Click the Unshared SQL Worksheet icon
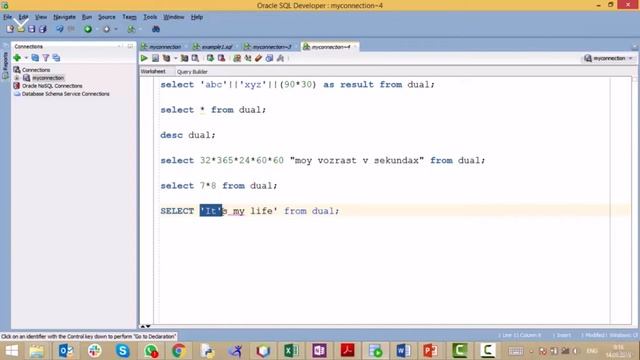 click(x=237, y=58)
